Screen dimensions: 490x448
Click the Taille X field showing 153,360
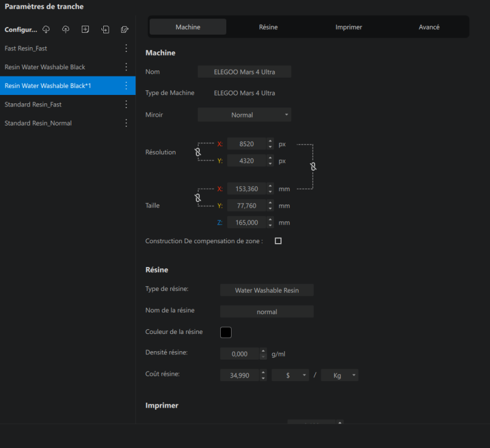pyautogui.click(x=246, y=189)
